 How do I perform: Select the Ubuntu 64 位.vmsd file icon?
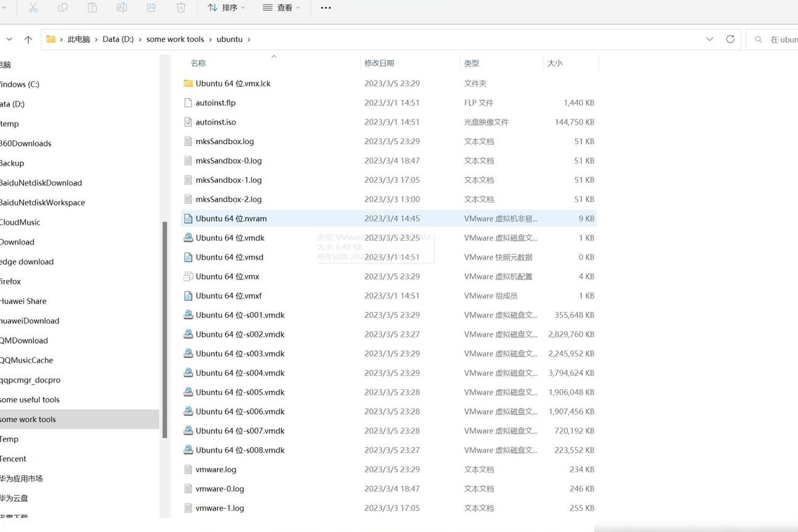click(x=188, y=257)
